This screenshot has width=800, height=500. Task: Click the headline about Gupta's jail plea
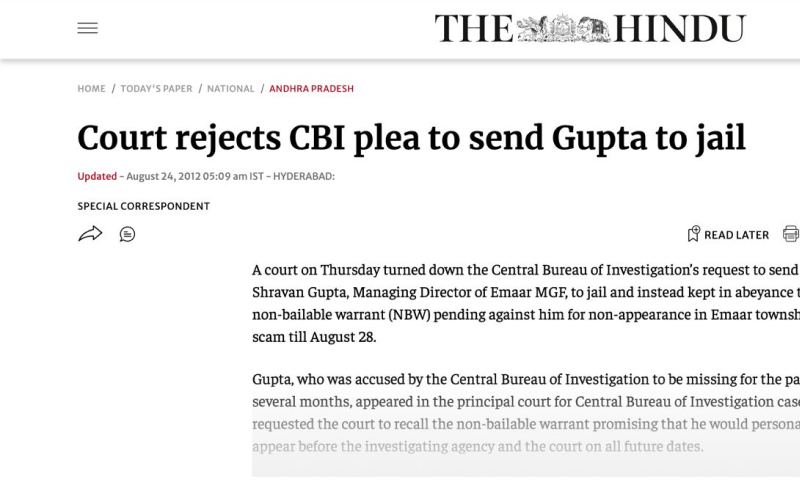point(411,139)
